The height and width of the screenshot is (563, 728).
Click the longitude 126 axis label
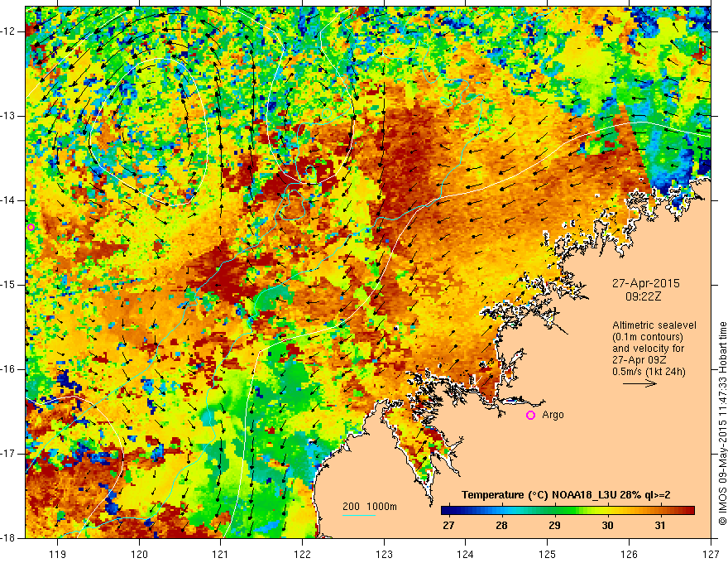click(x=629, y=554)
